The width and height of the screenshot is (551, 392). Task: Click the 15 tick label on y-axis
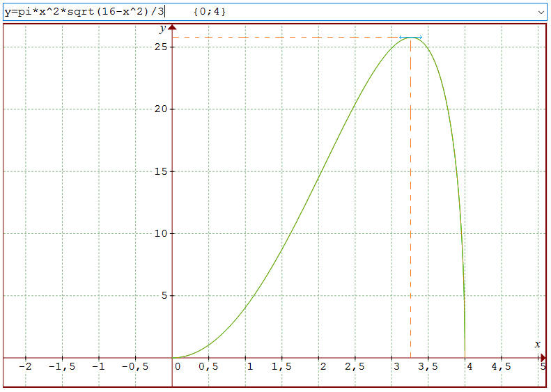[x=160, y=171]
